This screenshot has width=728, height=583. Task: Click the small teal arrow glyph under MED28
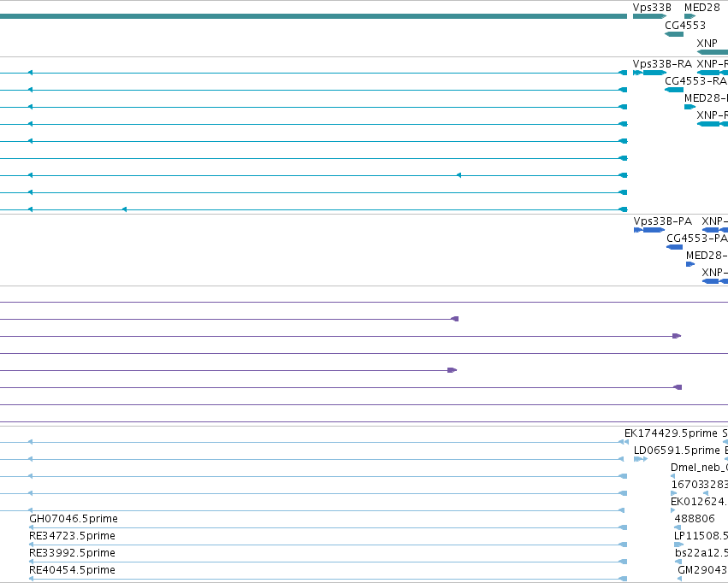click(x=690, y=16)
